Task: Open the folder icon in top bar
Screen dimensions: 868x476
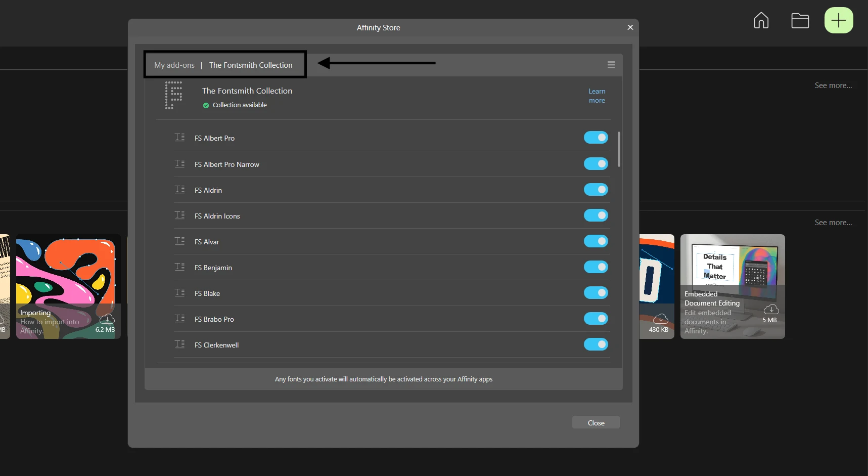Action: (800, 21)
